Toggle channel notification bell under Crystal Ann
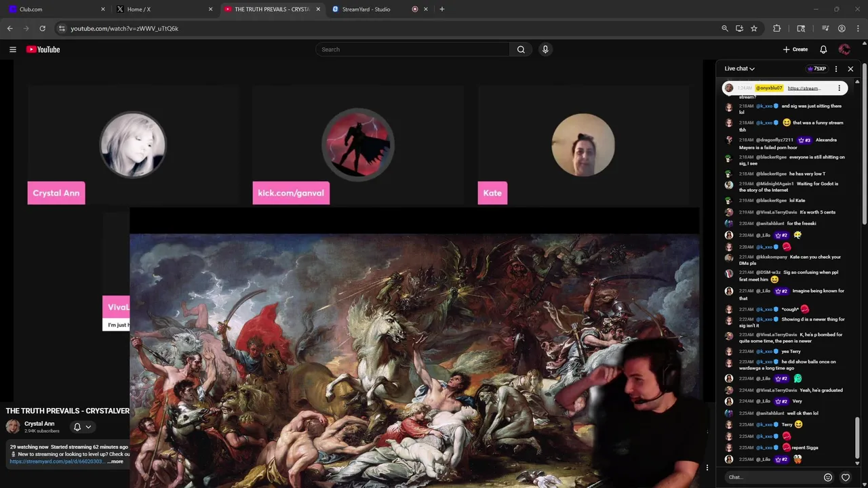This screenshot has height=488, width=868. click(77, 427)
